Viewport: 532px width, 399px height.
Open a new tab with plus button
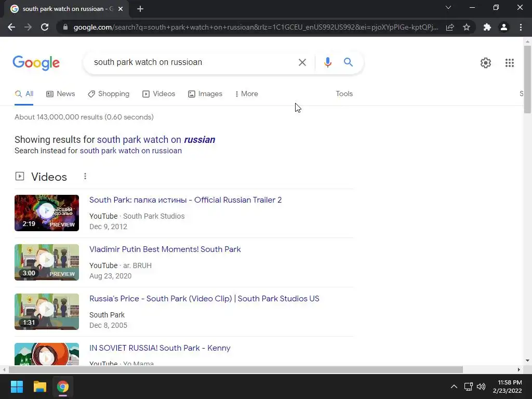coord(140,9)
